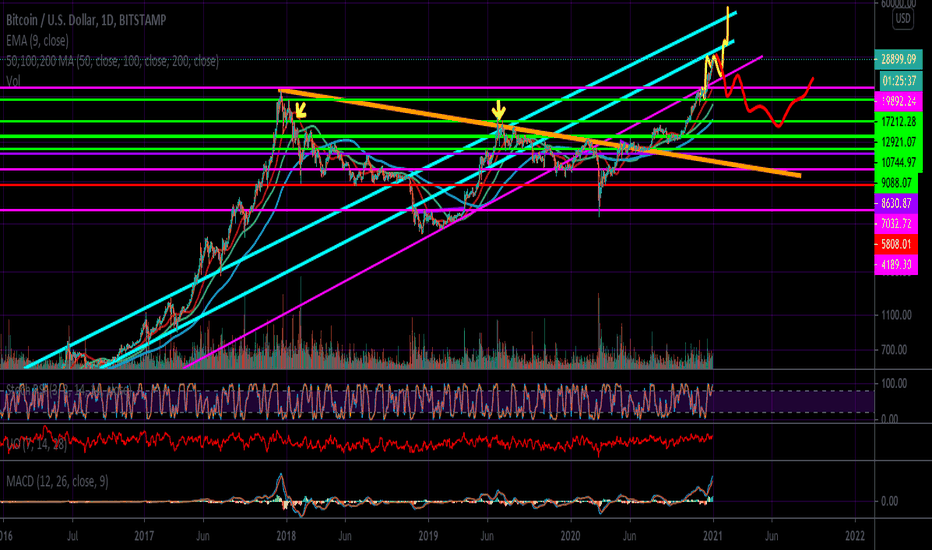Select the green 12921.07 price label

[x=898, y=142]
